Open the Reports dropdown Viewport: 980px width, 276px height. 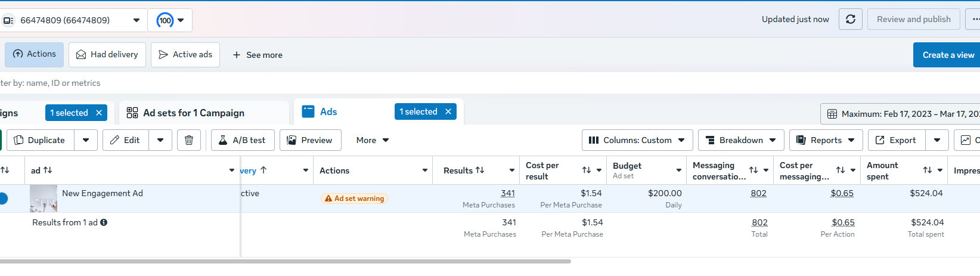826,140
